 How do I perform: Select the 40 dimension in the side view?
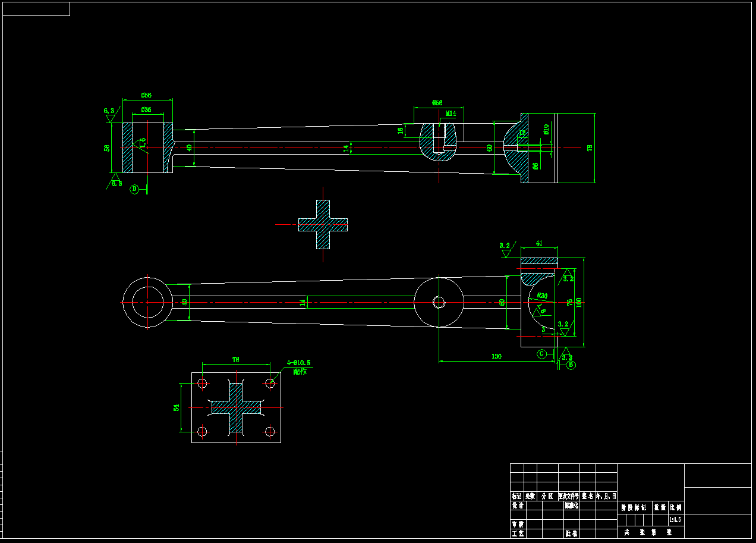coord(190,147)
